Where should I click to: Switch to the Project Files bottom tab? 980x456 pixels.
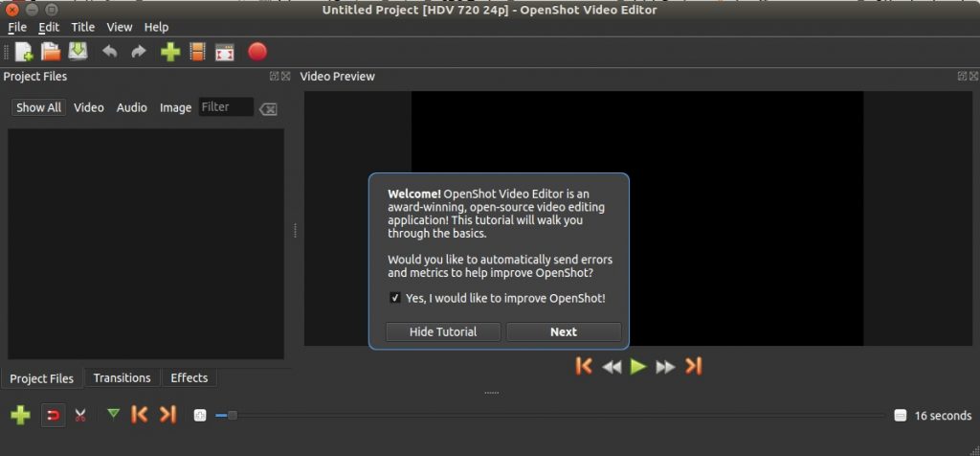[42, 378]
